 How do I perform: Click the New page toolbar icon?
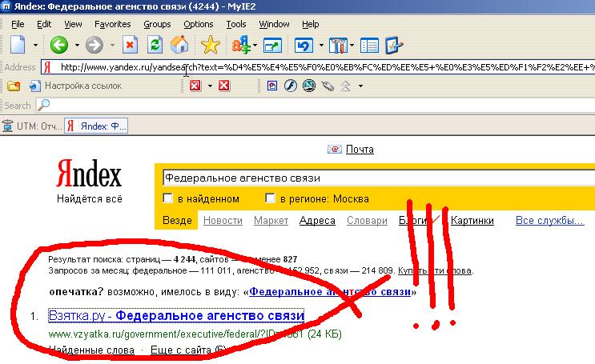point(18,45)
